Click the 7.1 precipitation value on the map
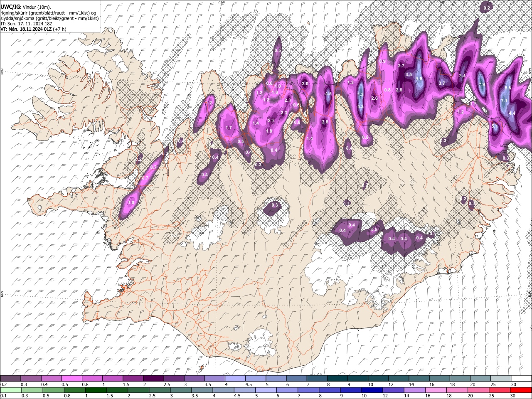 click(x=505, y=101)
